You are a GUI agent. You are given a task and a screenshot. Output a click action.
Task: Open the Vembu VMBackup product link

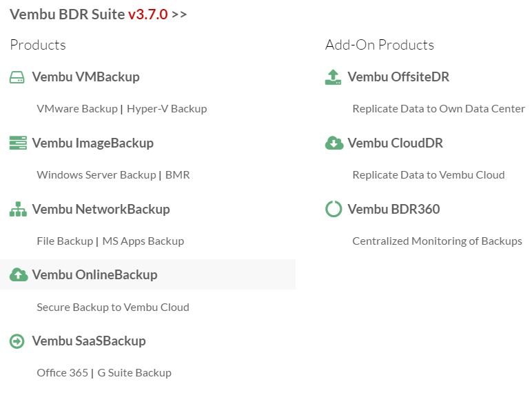(86, 77)
